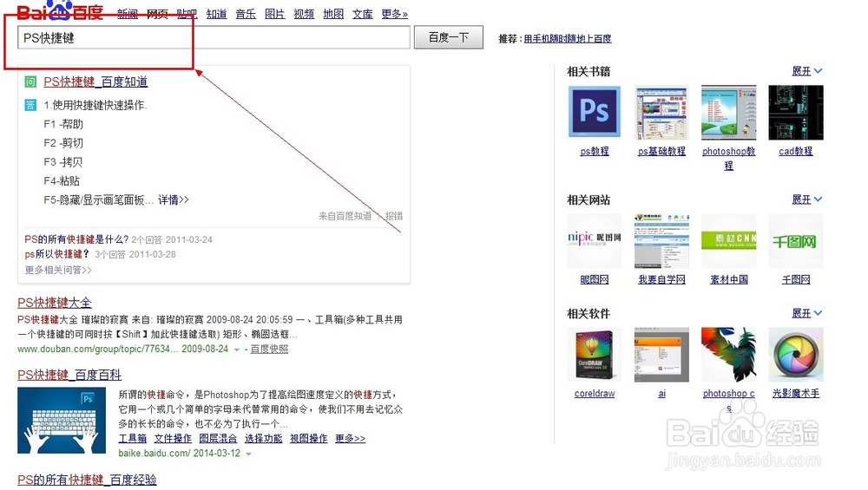The width and height of the screenshot is (868, 490).
Task: Open the 素材中国 text link
Action: [x=728, y=279]
